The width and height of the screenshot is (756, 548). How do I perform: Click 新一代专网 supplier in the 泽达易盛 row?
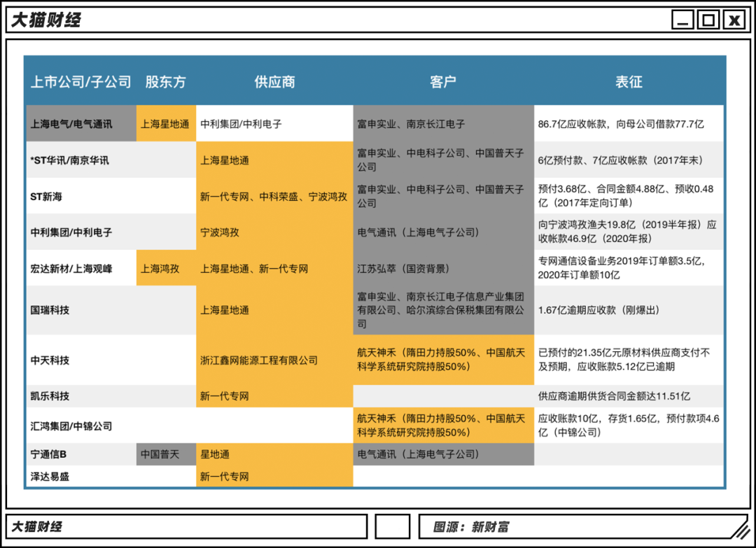(274, 476)
